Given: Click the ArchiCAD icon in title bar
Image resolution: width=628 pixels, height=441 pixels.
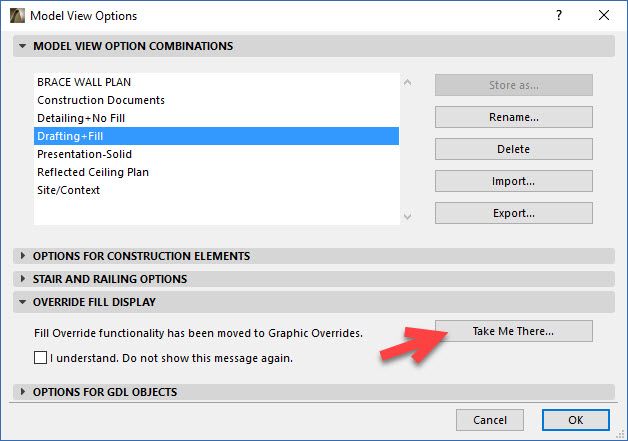Looking at the screenshot, I should coord(16,16).
